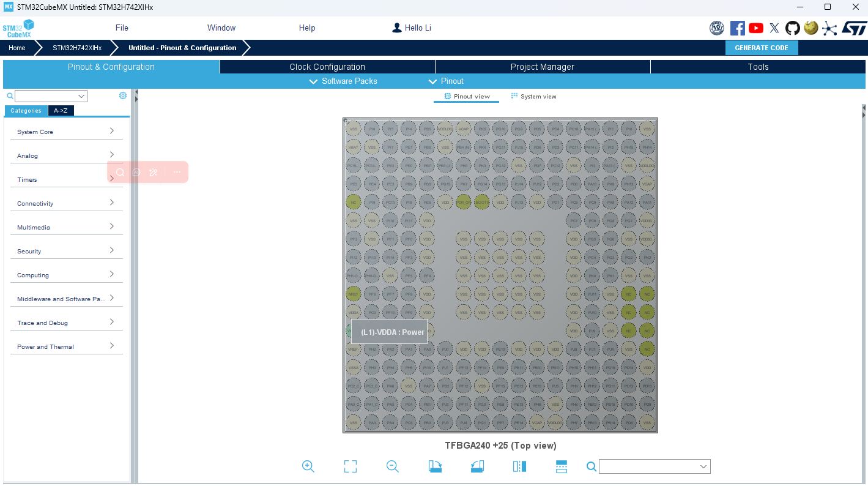Select the VBAT pin on the chip

pyautogui.click(x=354, y=147)
